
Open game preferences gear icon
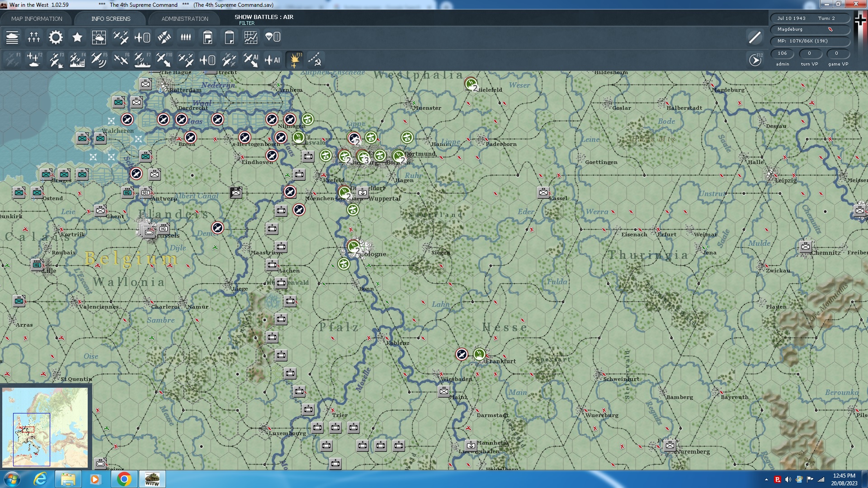coord(56,37)
